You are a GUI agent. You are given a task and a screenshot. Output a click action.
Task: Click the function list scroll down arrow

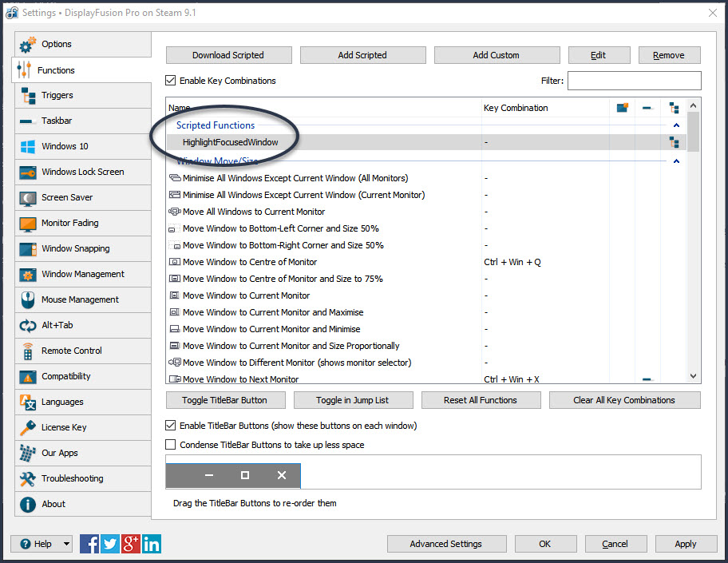(693, 376)
